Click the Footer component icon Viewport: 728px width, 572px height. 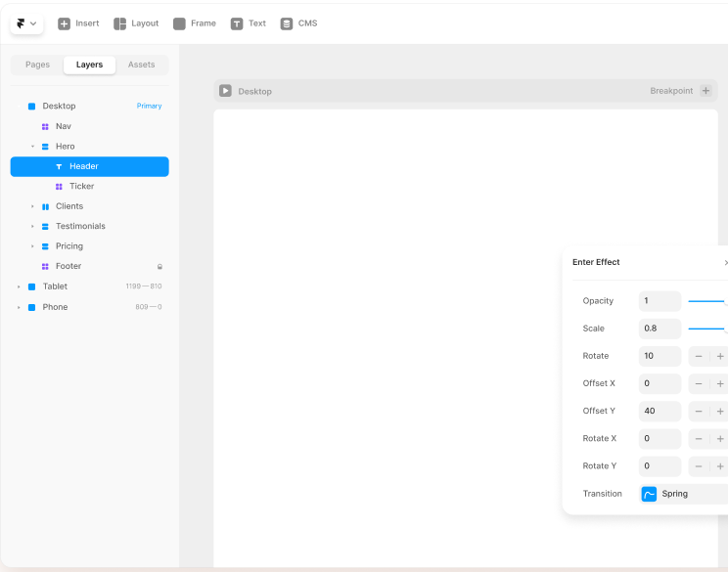[45, 266]
